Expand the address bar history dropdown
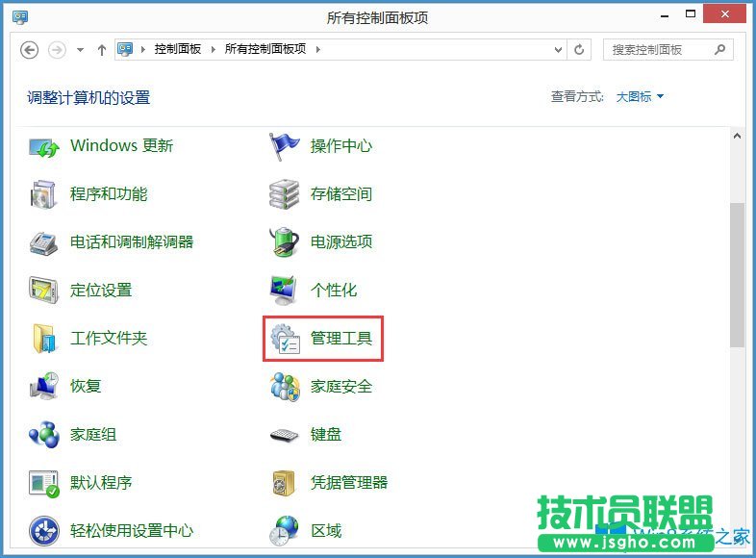This screenshot has height=558, width=756. (x=558, y=49)
